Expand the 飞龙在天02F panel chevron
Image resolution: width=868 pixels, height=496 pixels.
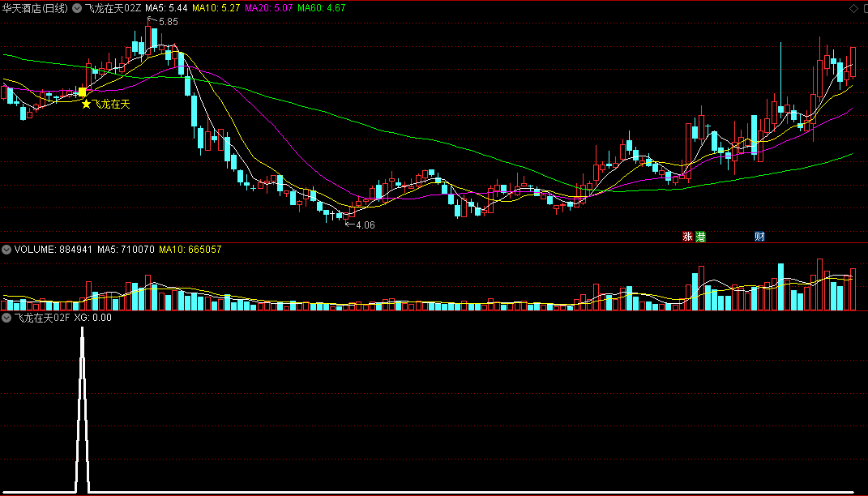(x=6, y=318)
